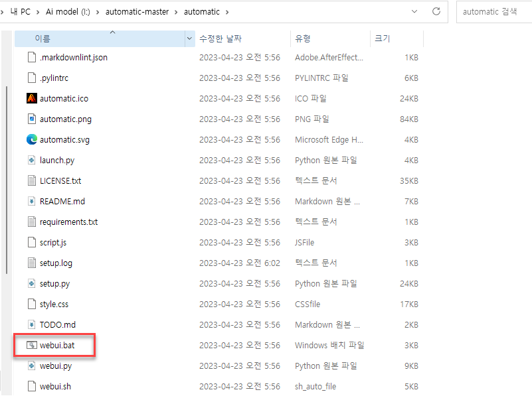Select the file named README.md

click(x=62, y=202)
